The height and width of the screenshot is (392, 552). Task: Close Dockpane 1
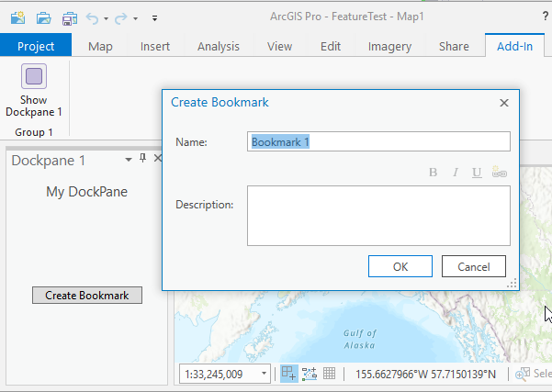[158, 158]
